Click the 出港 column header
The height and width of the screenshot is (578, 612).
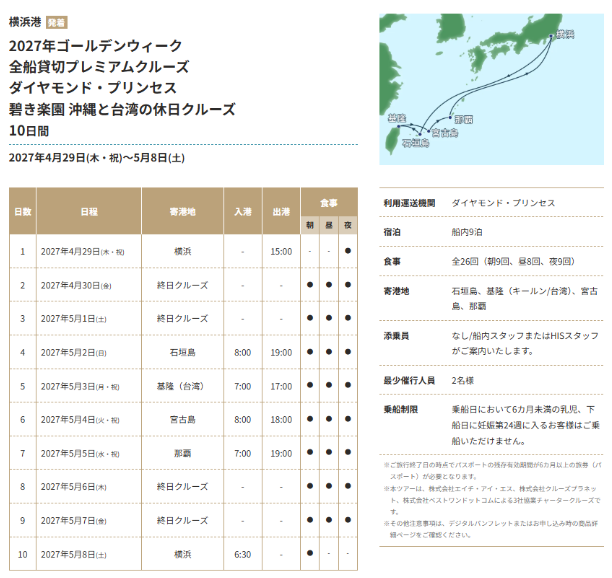281,212
